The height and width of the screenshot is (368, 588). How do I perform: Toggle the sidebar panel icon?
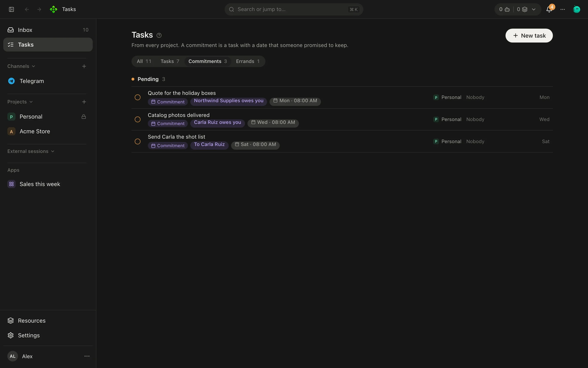(x=11, y=9)
